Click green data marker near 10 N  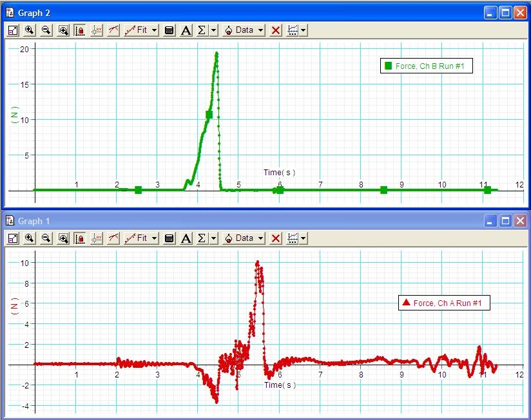(x=209, y=115)
